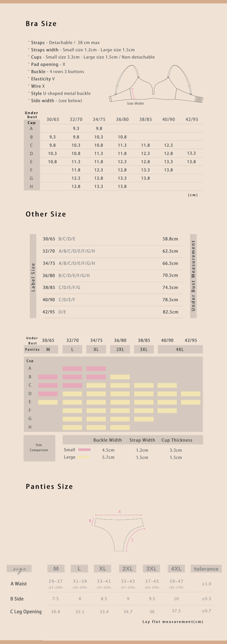Select the 4XL cell in the Panties row

click(x=180, y=349)
